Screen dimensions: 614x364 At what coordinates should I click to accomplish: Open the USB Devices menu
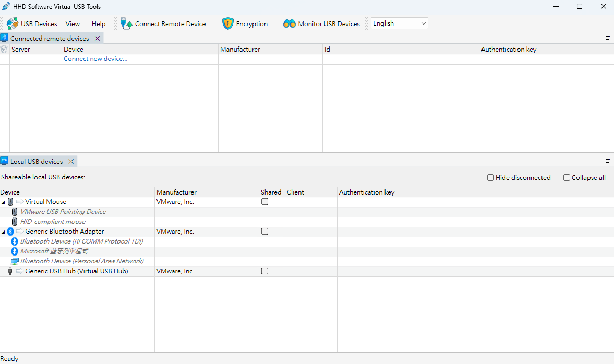tap(32, 23)
